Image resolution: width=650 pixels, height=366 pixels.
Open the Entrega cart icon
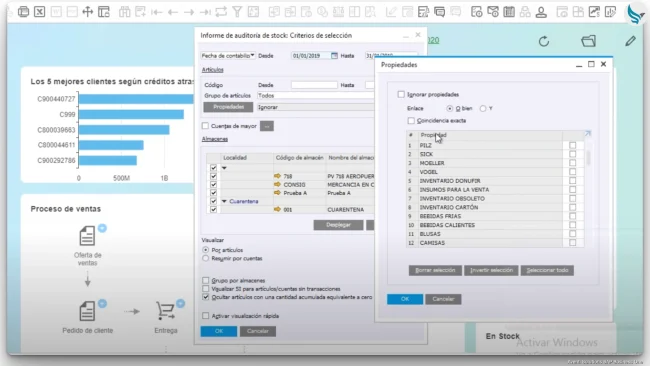(165, 311)
